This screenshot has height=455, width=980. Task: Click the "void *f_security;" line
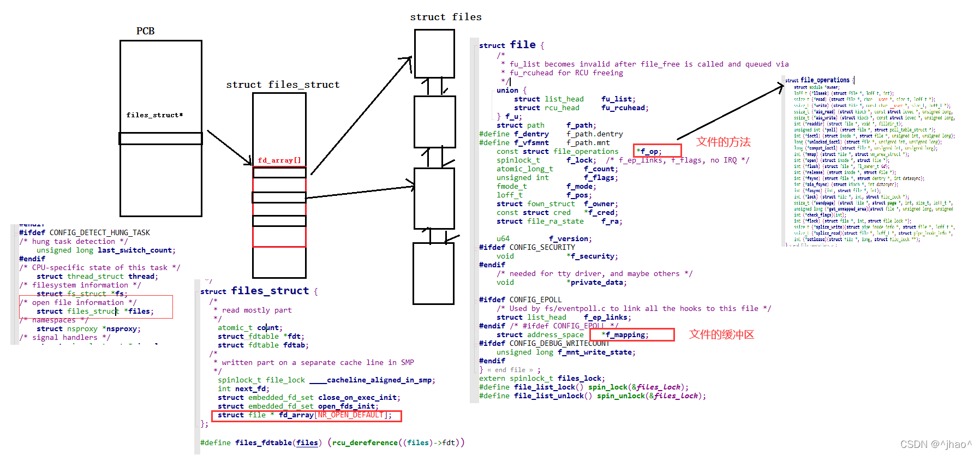tap(558, 256)
